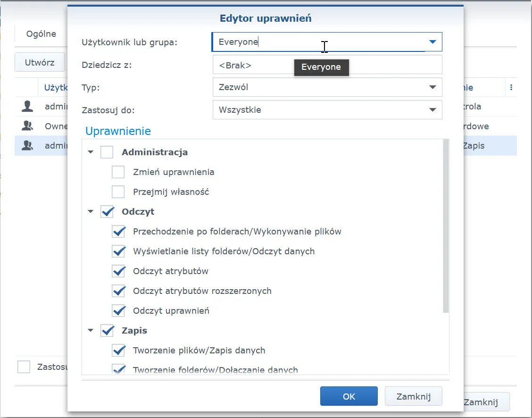Click the permissions list vertical scrollbar
The image size is (532, 418).
point(446,226)
